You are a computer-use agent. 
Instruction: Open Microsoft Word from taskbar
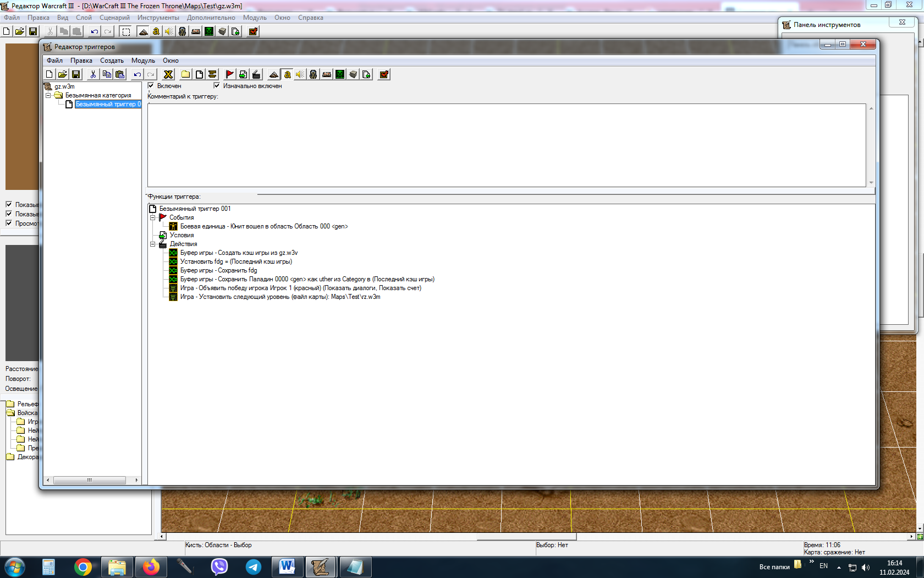287,567
